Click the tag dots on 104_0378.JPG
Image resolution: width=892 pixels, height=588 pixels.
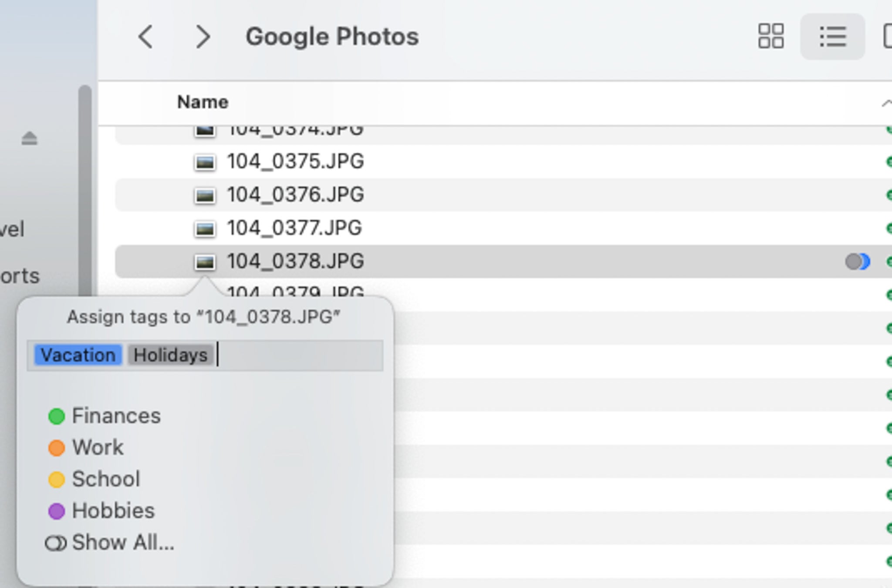(858, 262)
